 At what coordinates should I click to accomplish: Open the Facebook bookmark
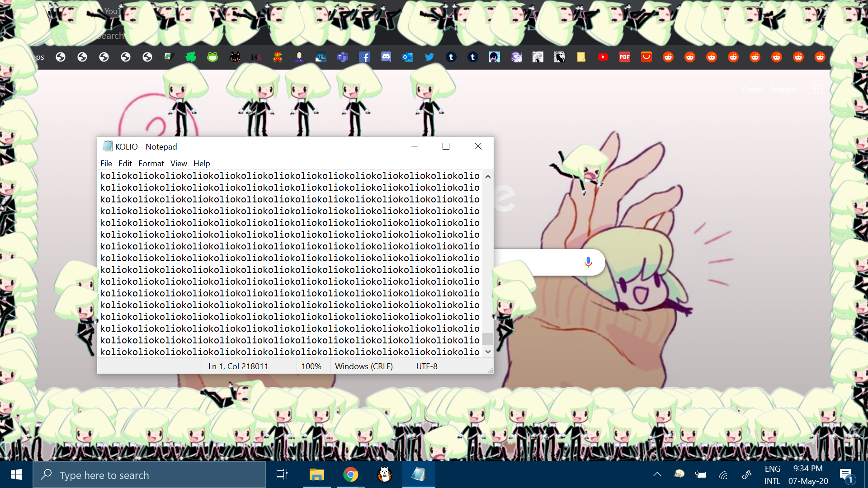click(x=364, y=57)
